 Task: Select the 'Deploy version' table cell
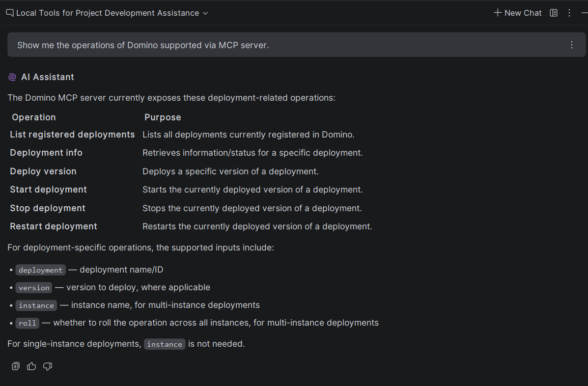(x=43, y=171)
